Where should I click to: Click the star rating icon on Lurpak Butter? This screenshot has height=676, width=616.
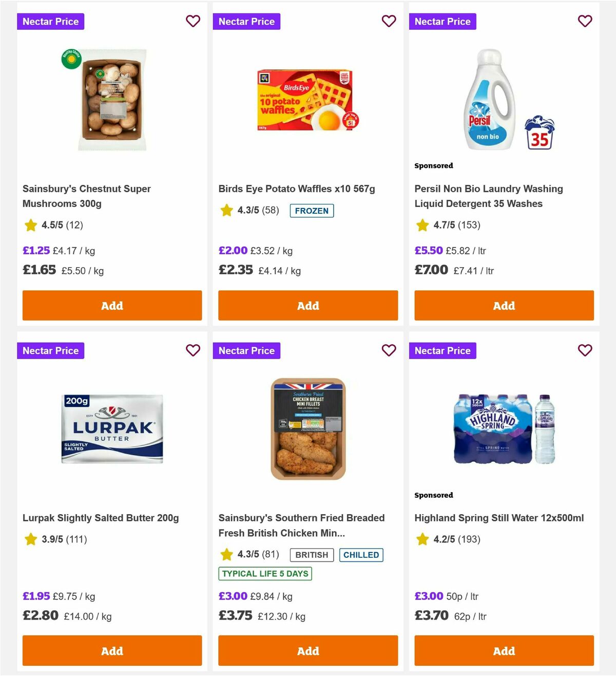[x=30, y=539]
